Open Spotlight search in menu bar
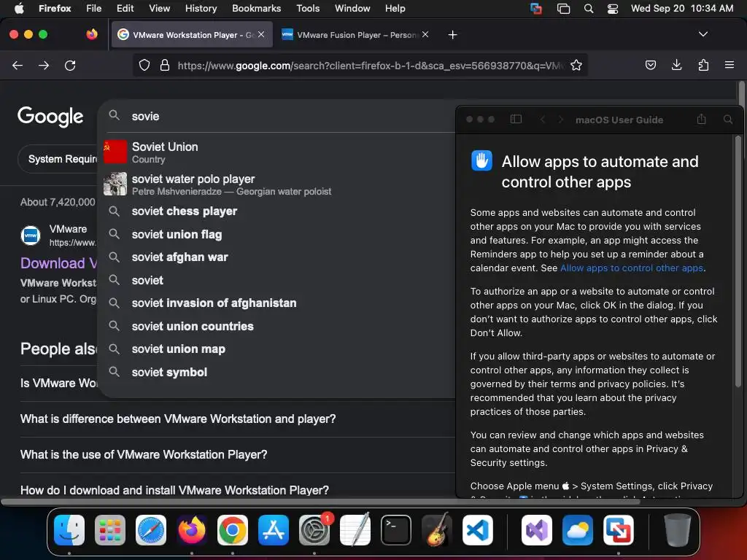The width and height of the screenshot is (747, 560). tap(589, 8)
